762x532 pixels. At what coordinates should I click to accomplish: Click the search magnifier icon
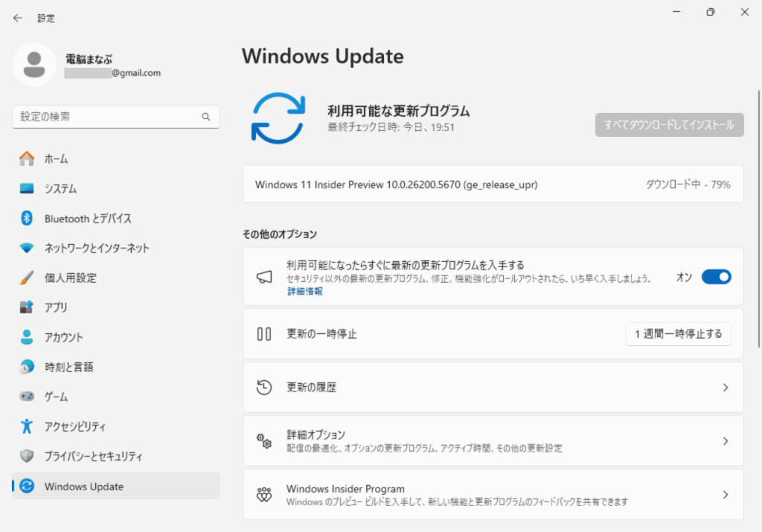(x=206, y=117)
